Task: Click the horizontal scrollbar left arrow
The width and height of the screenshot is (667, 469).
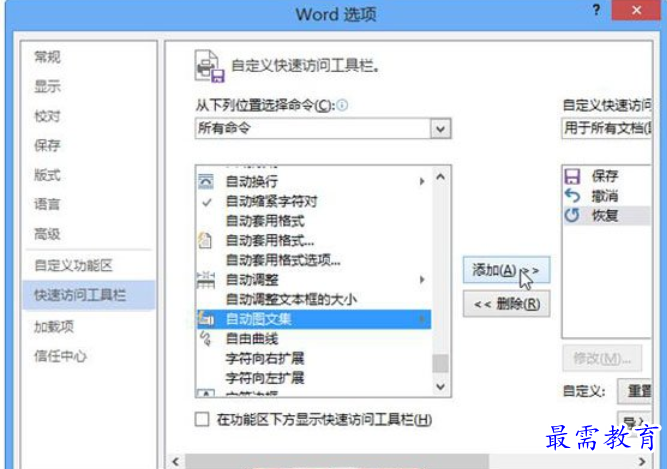Action: pos(176,461)
